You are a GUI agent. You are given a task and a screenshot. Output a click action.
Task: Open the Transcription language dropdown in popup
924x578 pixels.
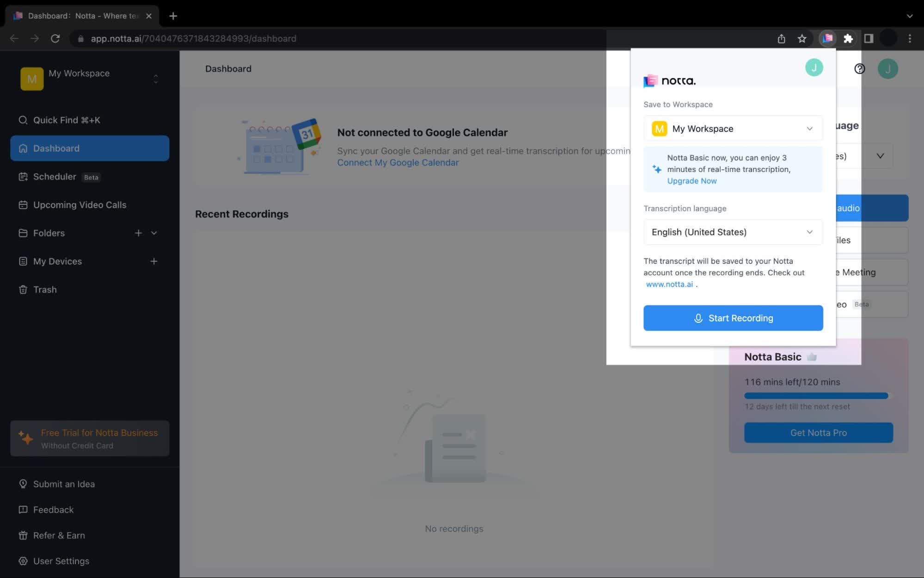(x=733, y=232)
